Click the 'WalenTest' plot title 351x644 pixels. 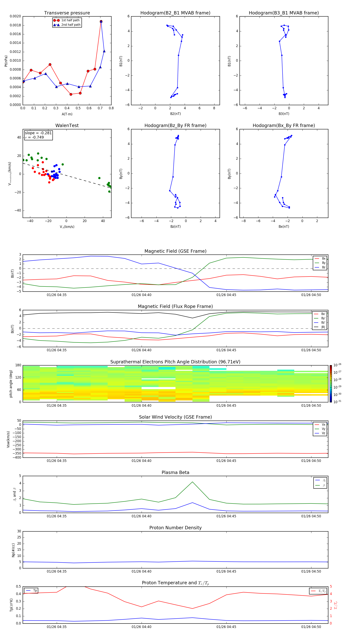click(67, 125)
